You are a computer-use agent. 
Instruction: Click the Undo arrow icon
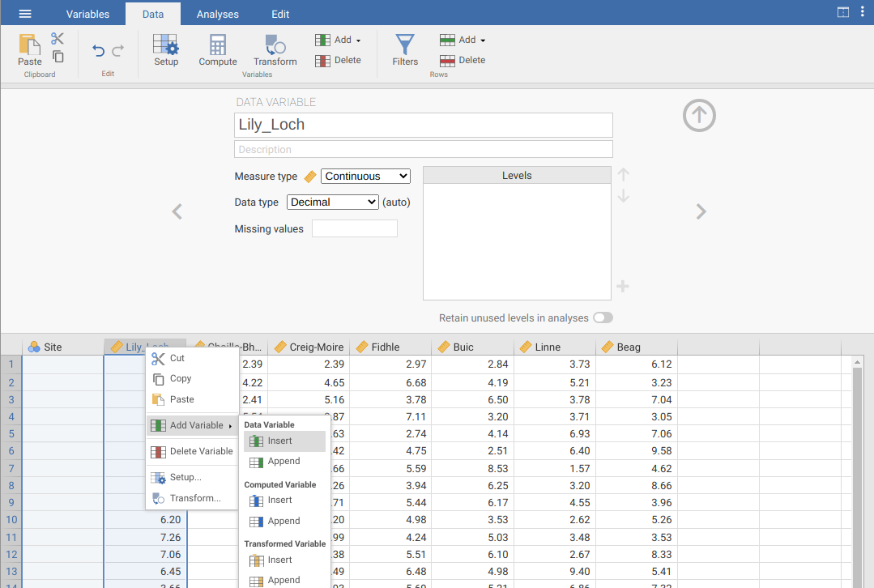click(x=99, y=51)
